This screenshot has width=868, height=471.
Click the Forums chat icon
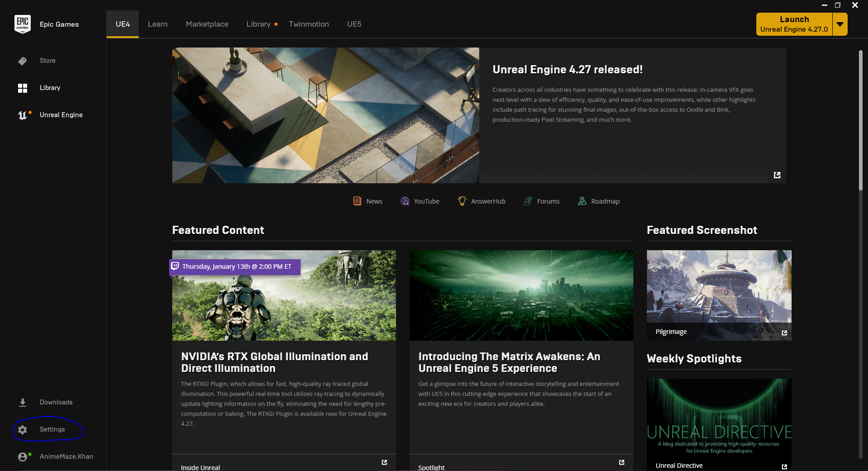click(x=528, y=201)
